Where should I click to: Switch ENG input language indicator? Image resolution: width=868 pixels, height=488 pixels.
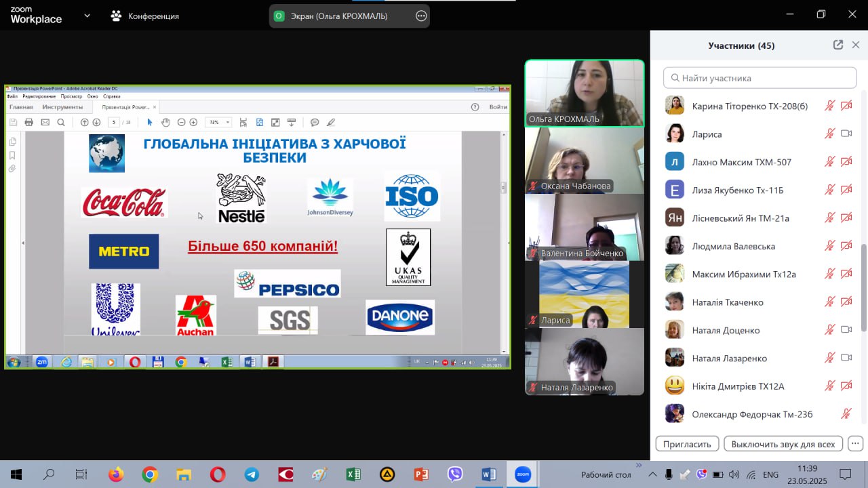tap(770, 474)
